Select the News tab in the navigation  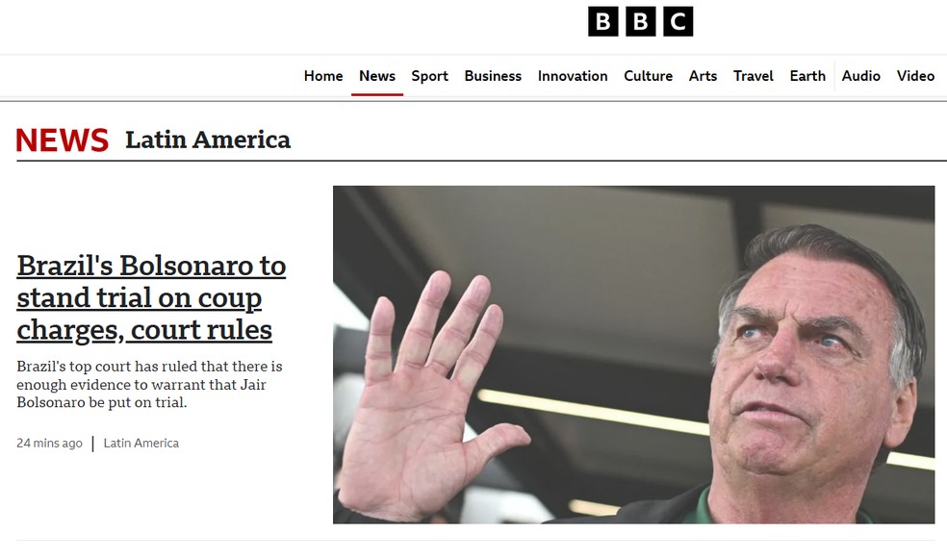pyautogui.click(x=377, y=76)
